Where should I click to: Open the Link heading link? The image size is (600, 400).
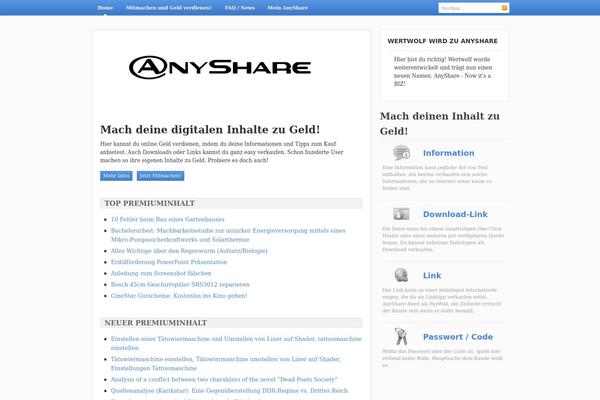click(432, 276)
